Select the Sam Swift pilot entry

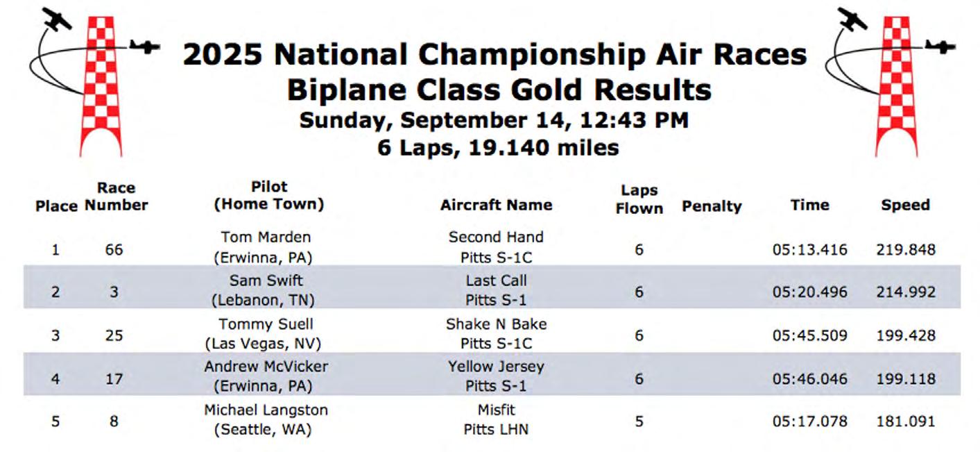click(266, 281)
